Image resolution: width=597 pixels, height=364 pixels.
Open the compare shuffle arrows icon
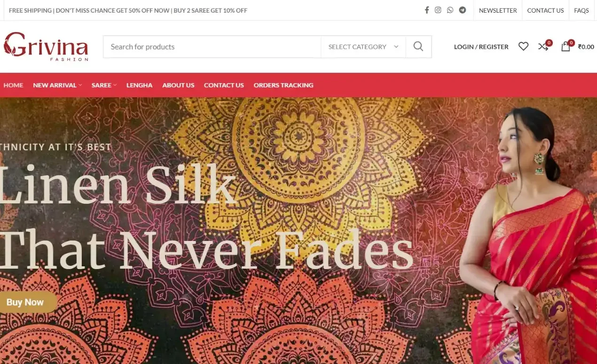[x=543, y=46]
